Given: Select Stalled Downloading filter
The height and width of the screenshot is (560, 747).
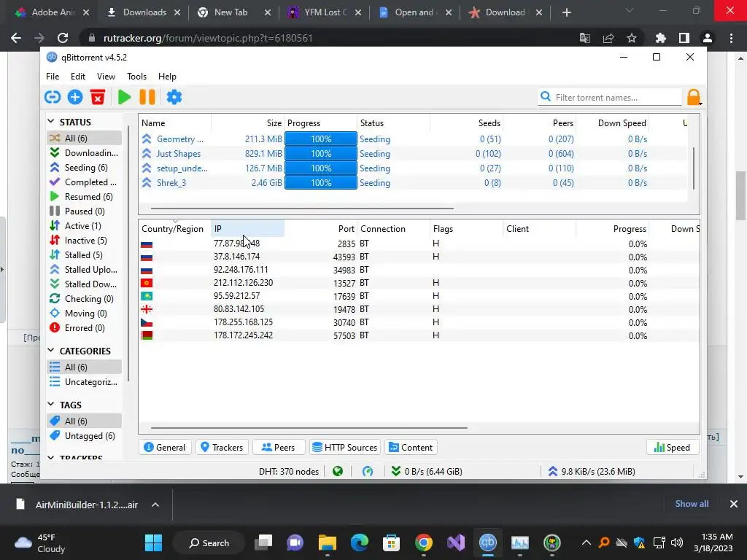Looking at the screenshot, I should coord(84,284).
